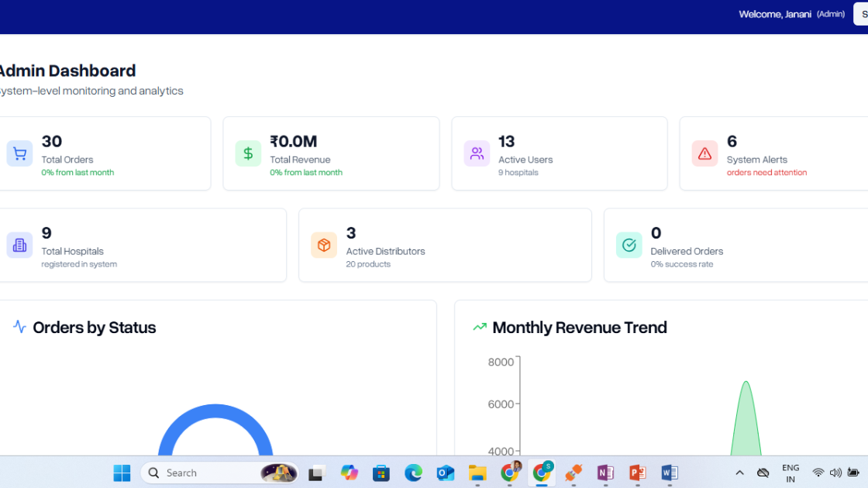868x488 pixels.
Task: Open the orange plug app on the taskbar
Action: click(x=573, y=473)
